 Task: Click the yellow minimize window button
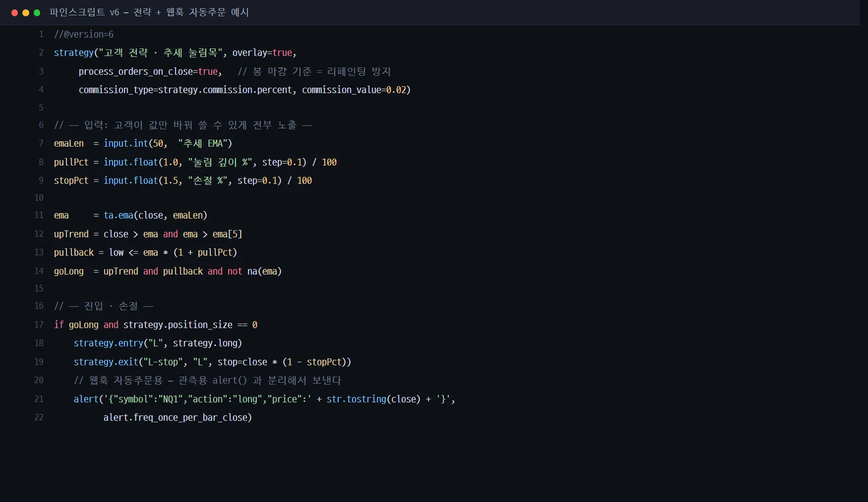25,13
